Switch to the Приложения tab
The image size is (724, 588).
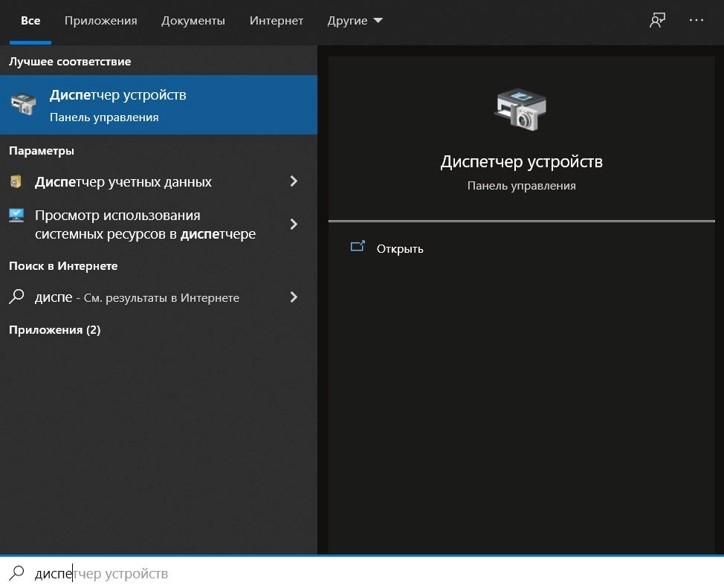coord(100,21)
